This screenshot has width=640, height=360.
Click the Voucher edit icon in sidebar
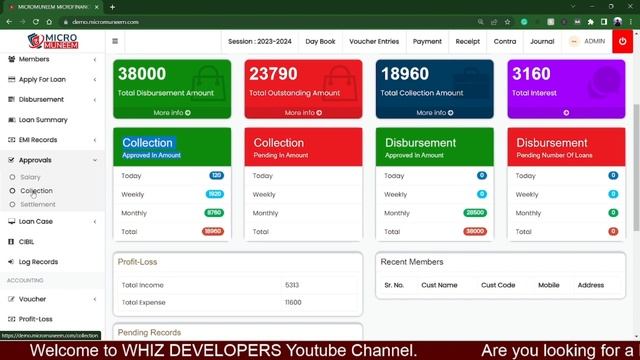(x=11, y=299)
